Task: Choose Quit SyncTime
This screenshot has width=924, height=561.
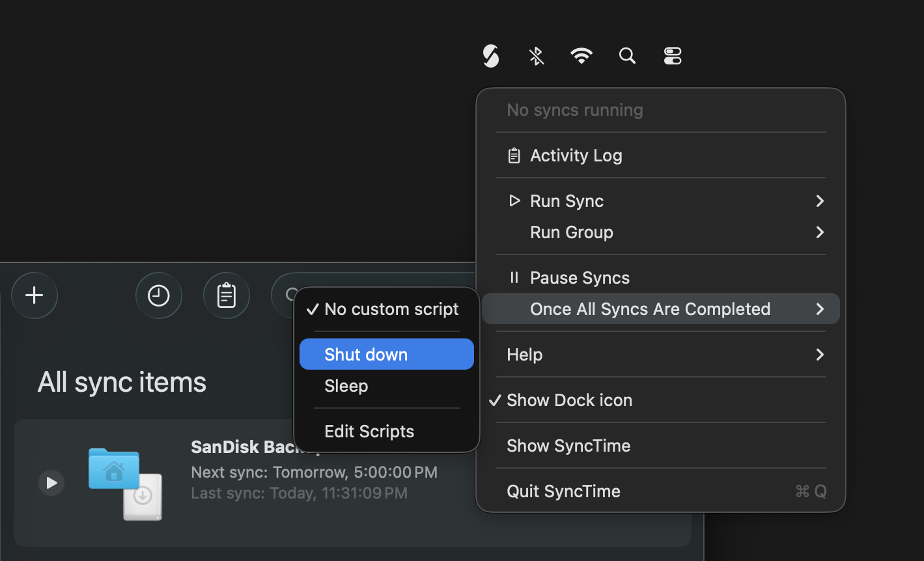Action: pos(563,491)
